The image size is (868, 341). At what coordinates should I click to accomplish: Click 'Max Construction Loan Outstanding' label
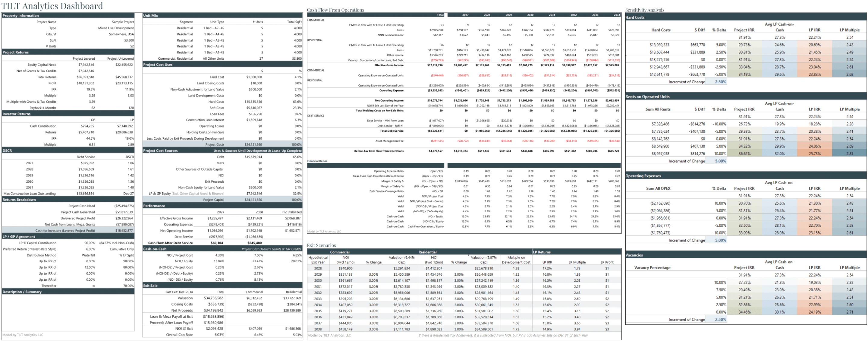click(x=30, y=193)
